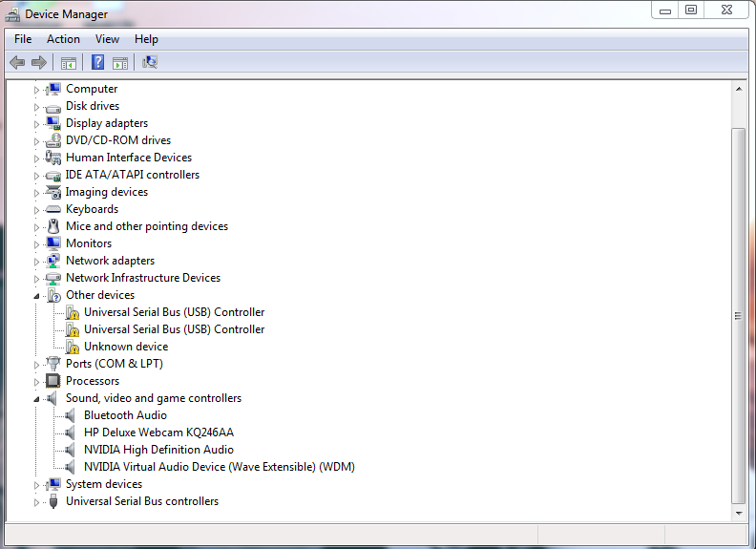Select the Unknown device entry
This screenshot has height=549, width=756.
pos(126,347)
